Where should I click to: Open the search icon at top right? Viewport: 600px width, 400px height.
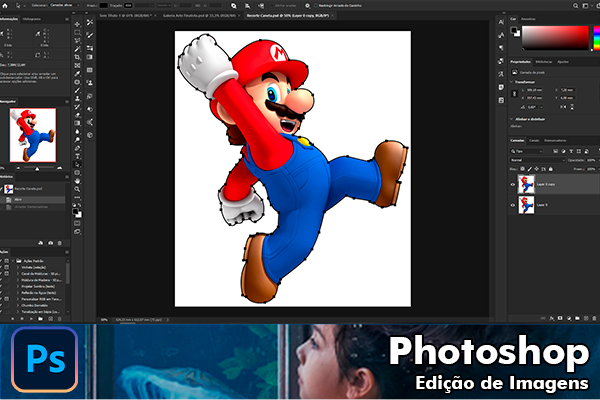pyautogui.click(x=576, y=6)
